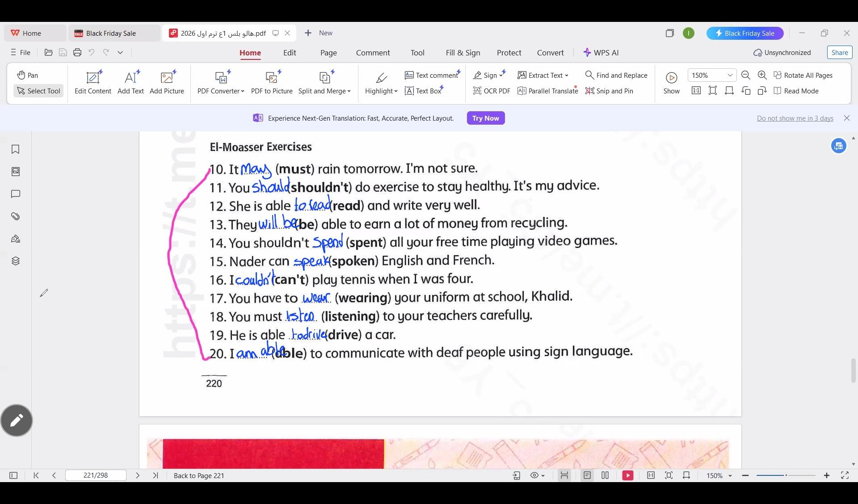Image resolution: width=858 pixels, height=504 pixels.
Task: Open the layers panel in sidebar
Action: tap(15, 261)
